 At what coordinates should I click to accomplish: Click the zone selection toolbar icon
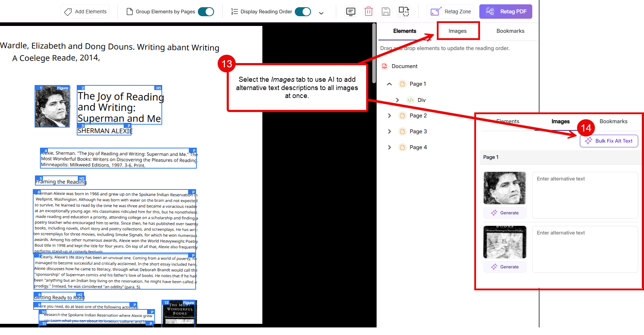(404, 11)
